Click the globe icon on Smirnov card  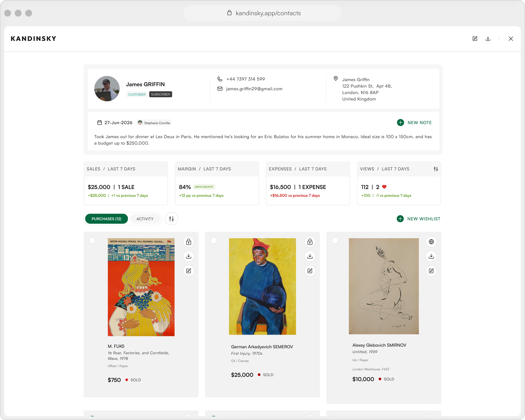click(x=431, y=242)
